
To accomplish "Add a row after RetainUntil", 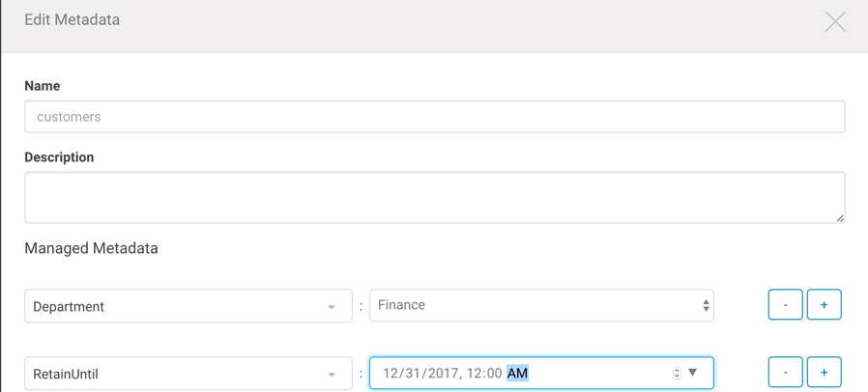I will (x=824, y=373).
